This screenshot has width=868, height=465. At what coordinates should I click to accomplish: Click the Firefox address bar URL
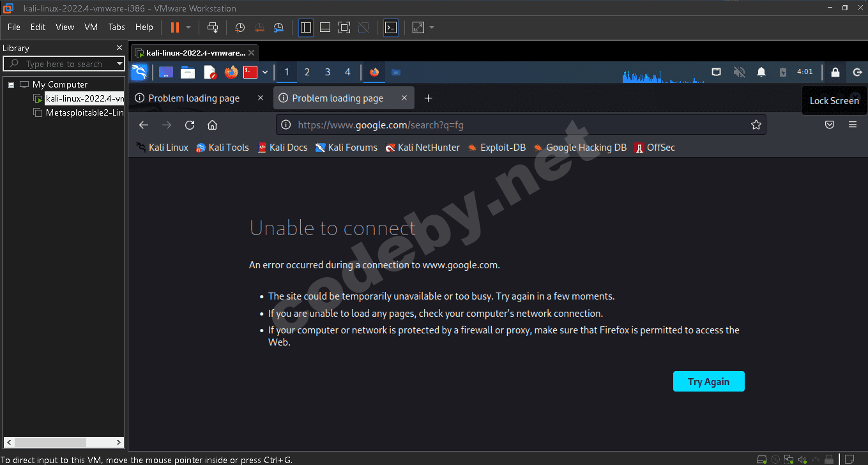click(381, 125)
